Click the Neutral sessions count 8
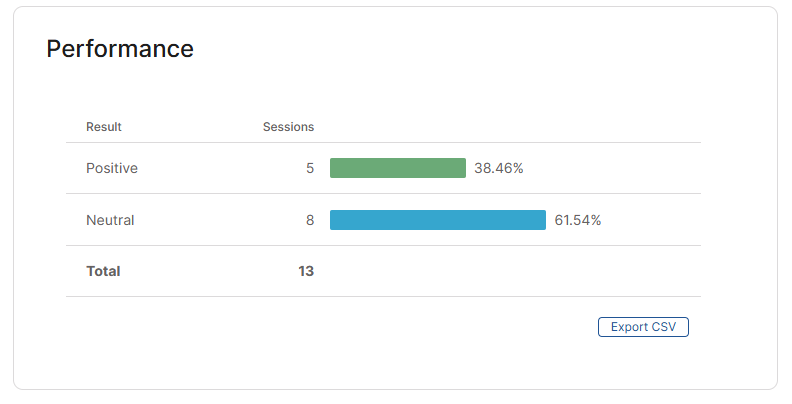792x404 pixels. (310, 220)
